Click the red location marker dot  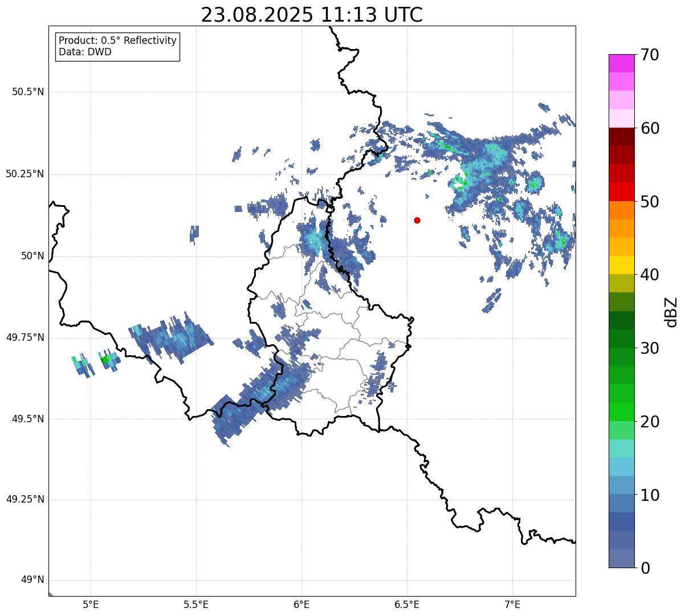(x=417, y=220)
